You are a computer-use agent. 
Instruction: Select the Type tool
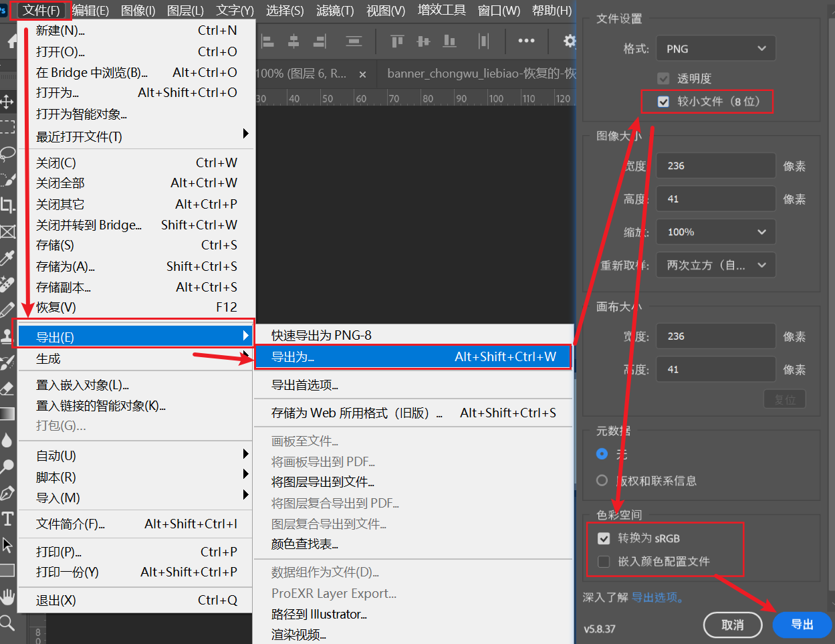click(x=7, y=519)
